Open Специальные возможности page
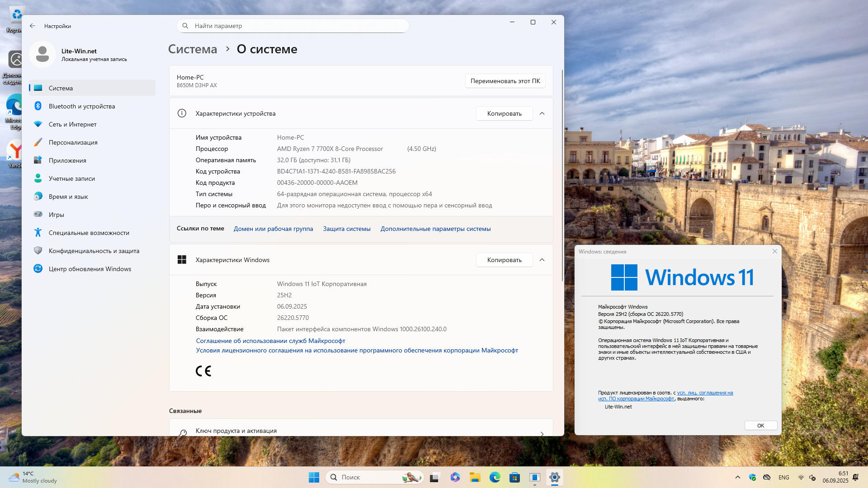The width and height of the screenshot is (868, 488). click(89, 233)
